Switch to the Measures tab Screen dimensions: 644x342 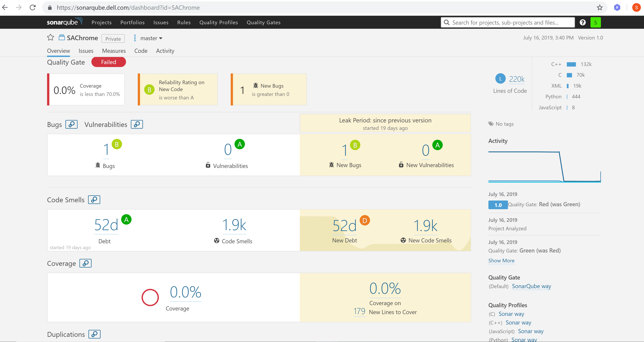click(114, 51)
